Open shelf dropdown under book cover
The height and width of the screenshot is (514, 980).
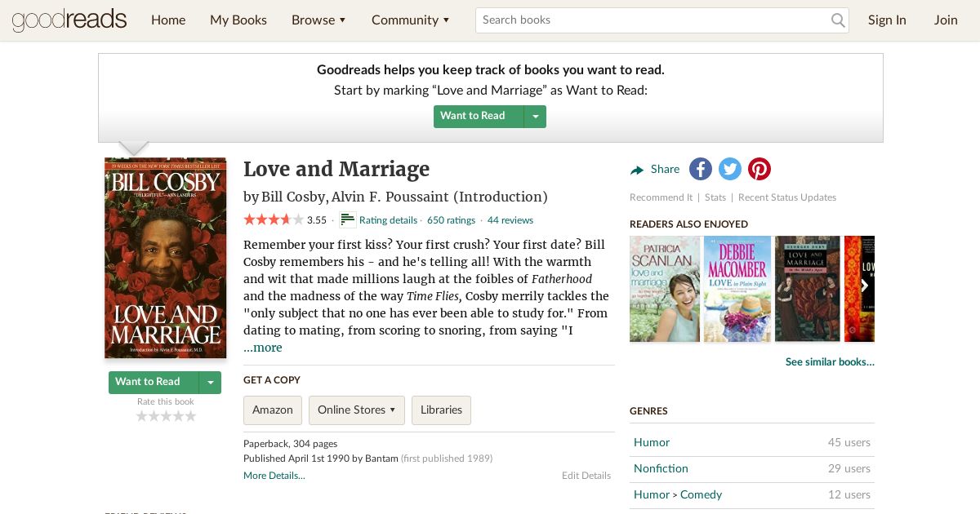click(x=210, y=383)
